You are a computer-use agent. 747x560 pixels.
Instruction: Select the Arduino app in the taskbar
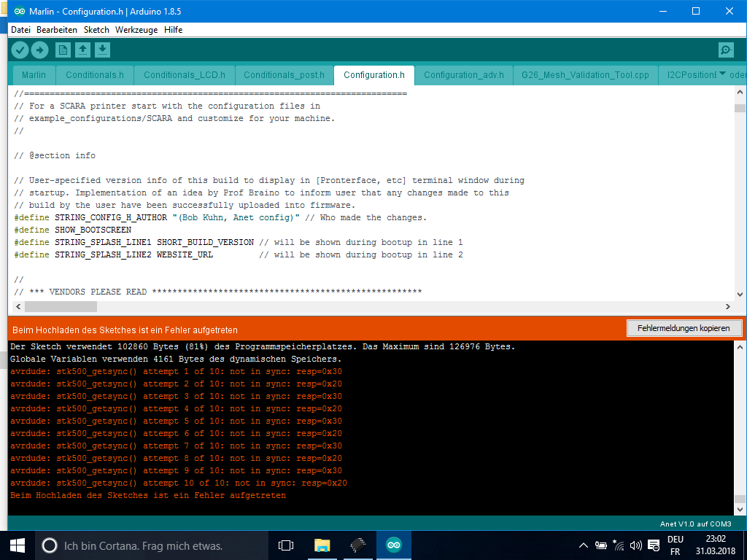tap(394, 545)
